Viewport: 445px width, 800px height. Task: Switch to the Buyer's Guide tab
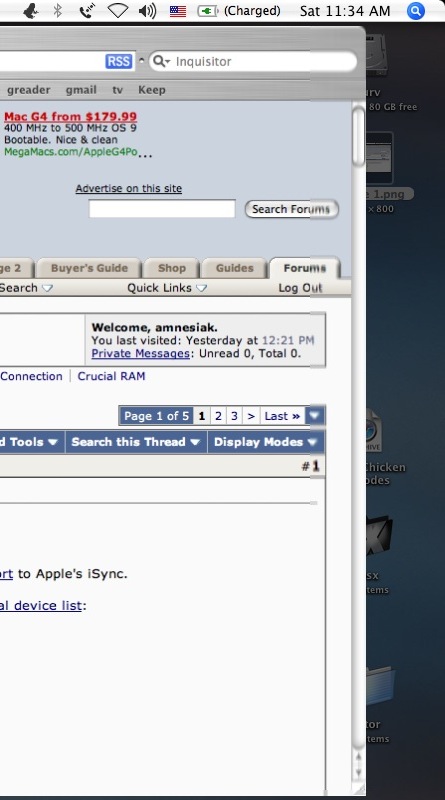tap(89, 268)
